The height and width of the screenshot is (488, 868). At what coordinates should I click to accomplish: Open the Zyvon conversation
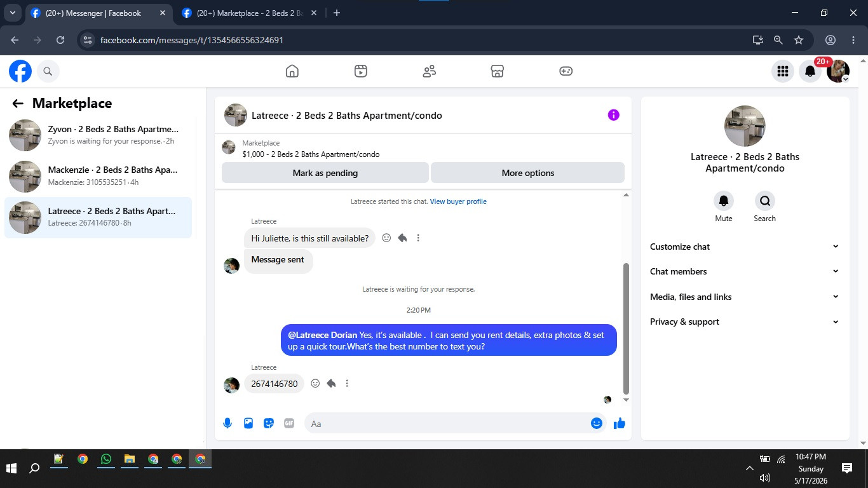click(x=98, y=135)
